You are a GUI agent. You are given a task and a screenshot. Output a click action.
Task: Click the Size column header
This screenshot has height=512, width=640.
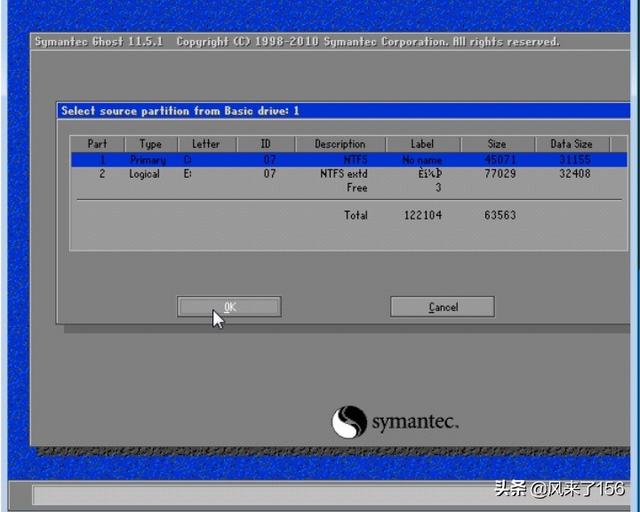[497, 144]
